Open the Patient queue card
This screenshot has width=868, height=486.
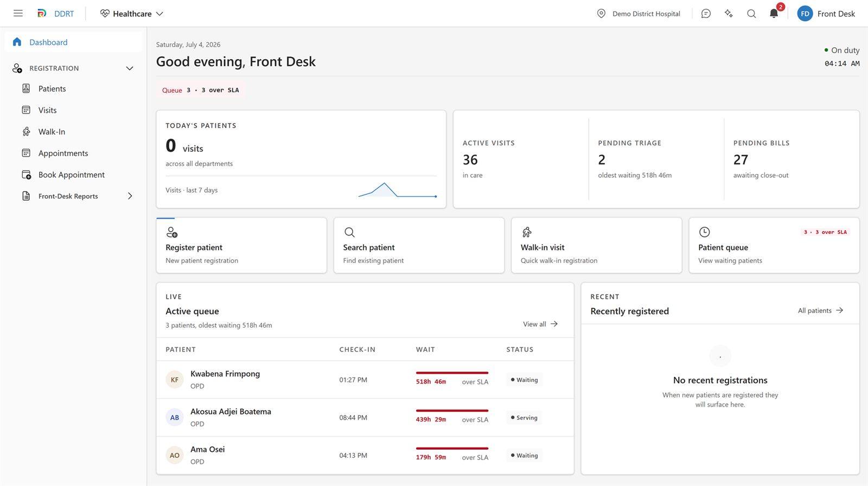click(774, 246)
